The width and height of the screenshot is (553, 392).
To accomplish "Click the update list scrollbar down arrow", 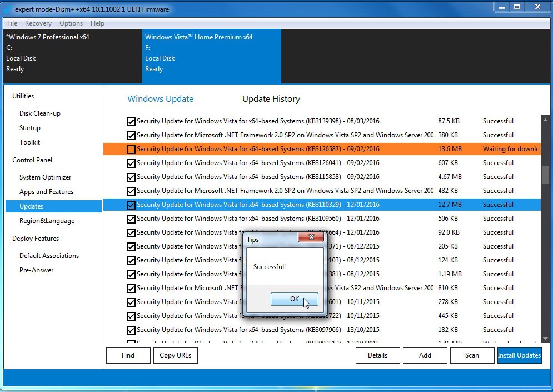I will (x=546, y=338).
